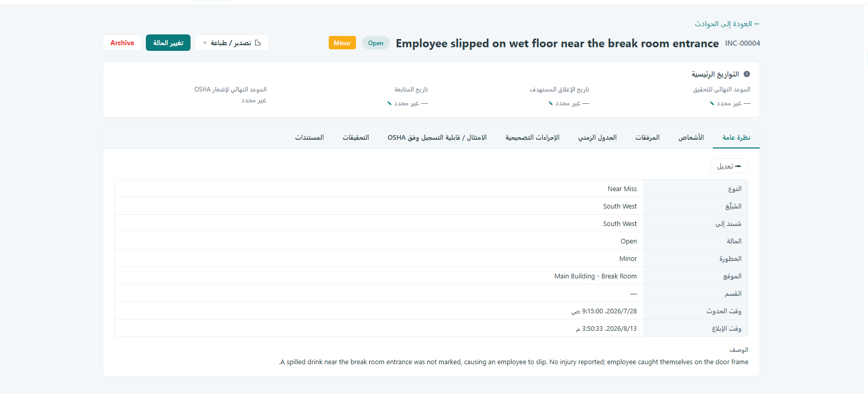Click the report time 2026/8/13 3:50:33

[x=607, y=328]
